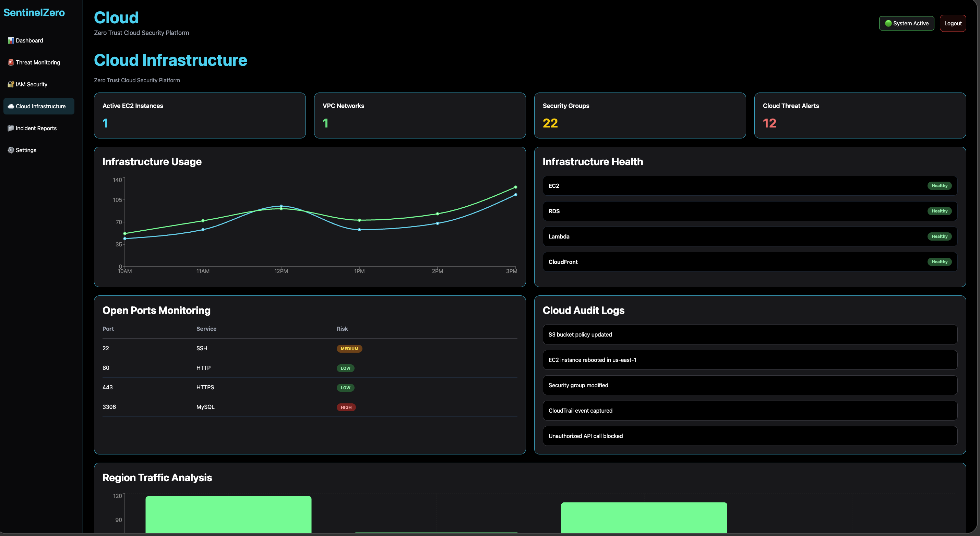Open IAM Security section
The width and height of the screenshot is (980, 536).
click(39, 84)
